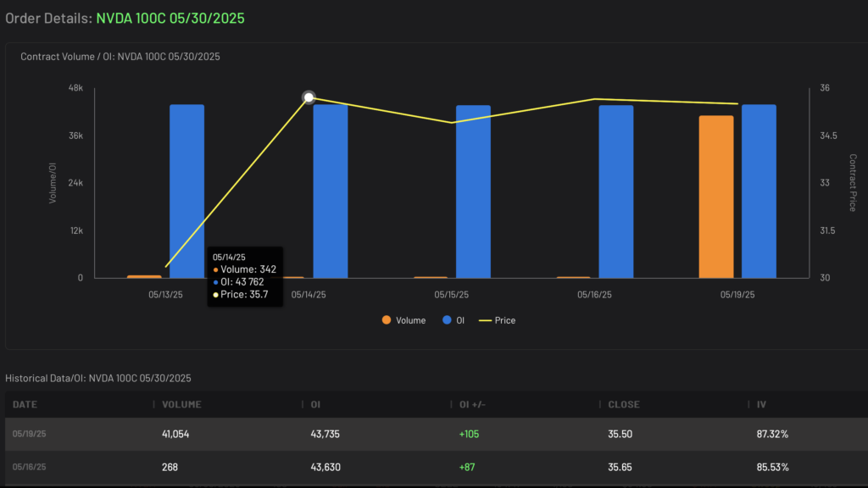Viewport: 868px width, 488px height.
Task: Click the IV value 87.32%
Action: [772, 434]
